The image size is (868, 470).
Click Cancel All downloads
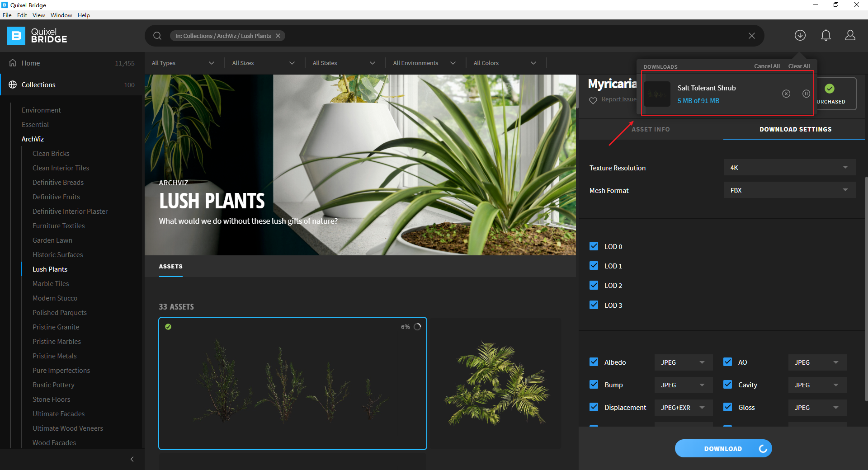point(767,66)
